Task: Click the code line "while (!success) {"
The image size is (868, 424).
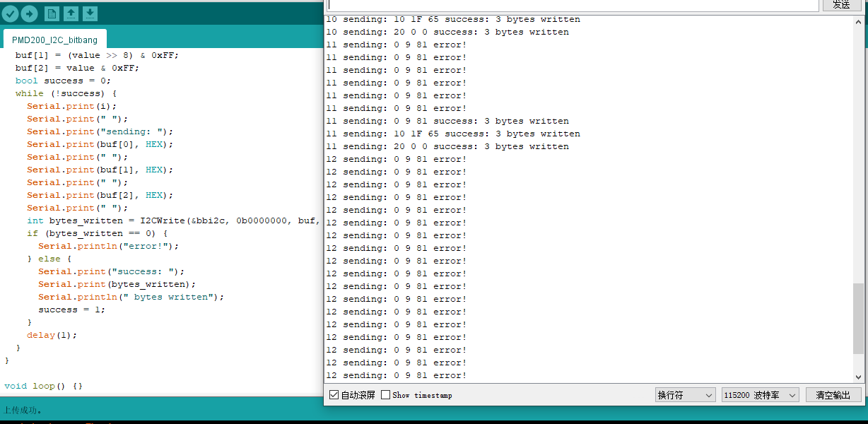Action: 66,93
